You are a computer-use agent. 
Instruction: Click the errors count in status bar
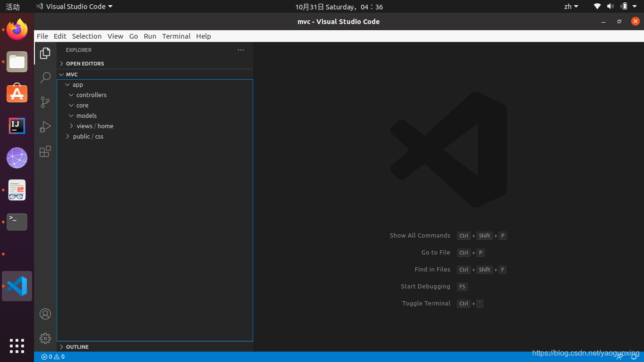tap(47, 357)
